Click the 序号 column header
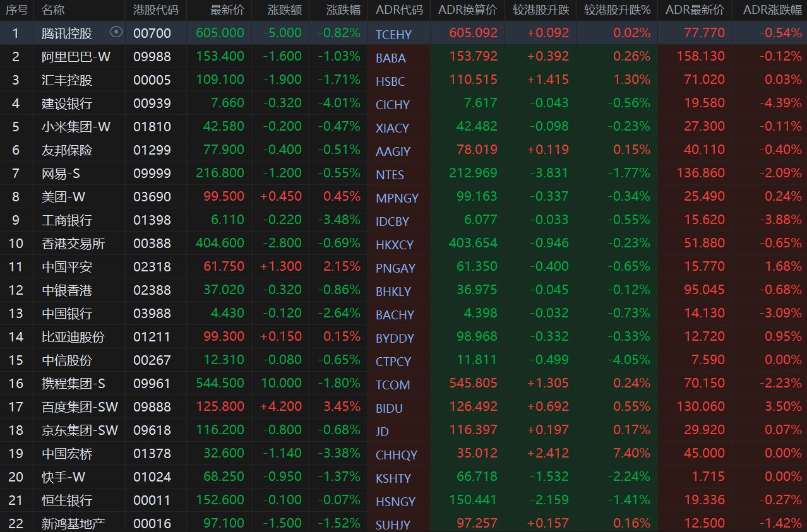 [16, 10]
